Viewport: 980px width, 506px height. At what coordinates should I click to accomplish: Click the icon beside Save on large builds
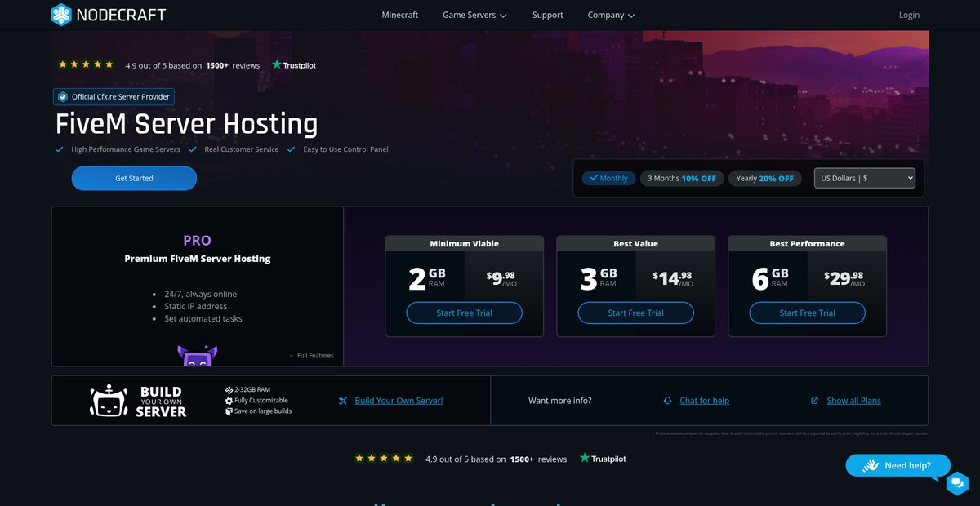[x=229, y=411]
